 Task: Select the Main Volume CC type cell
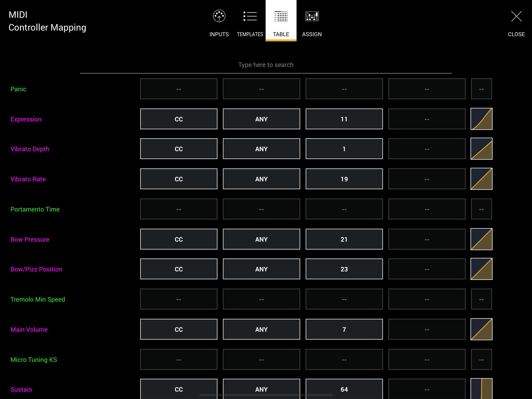(179, 329)
